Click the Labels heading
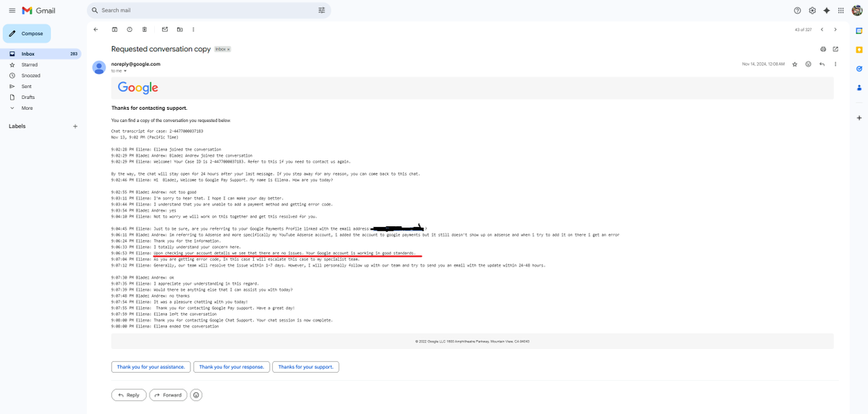This screenshot has width=868, height=414. click(17, 126)
